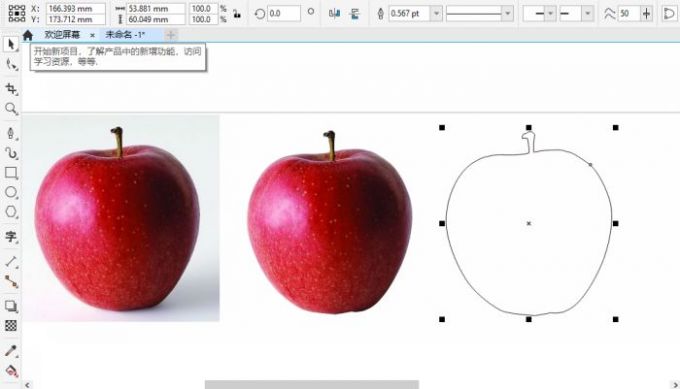Screen dimensions: 680x389
Task: Select the Pick tool arrow
Action: coord(11,44)
